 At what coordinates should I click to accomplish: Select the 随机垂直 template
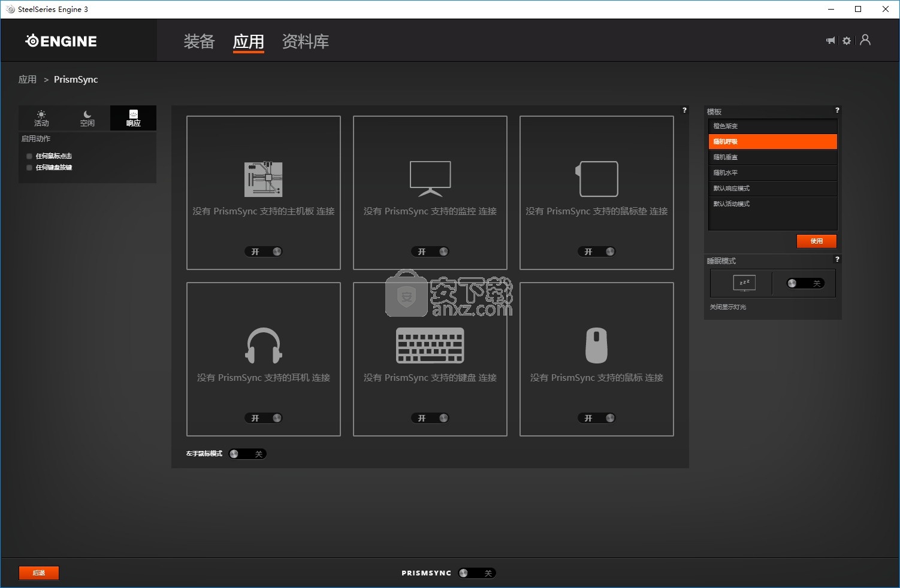[772, 157]
